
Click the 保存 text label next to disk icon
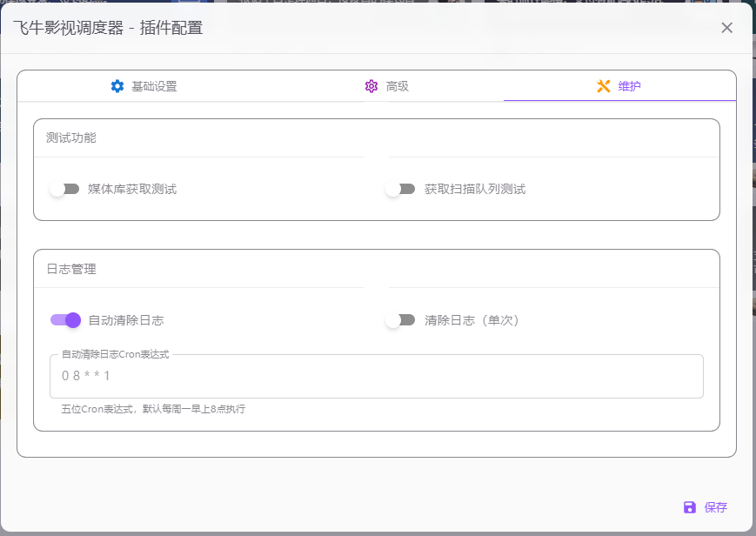(x=716, y=506)
